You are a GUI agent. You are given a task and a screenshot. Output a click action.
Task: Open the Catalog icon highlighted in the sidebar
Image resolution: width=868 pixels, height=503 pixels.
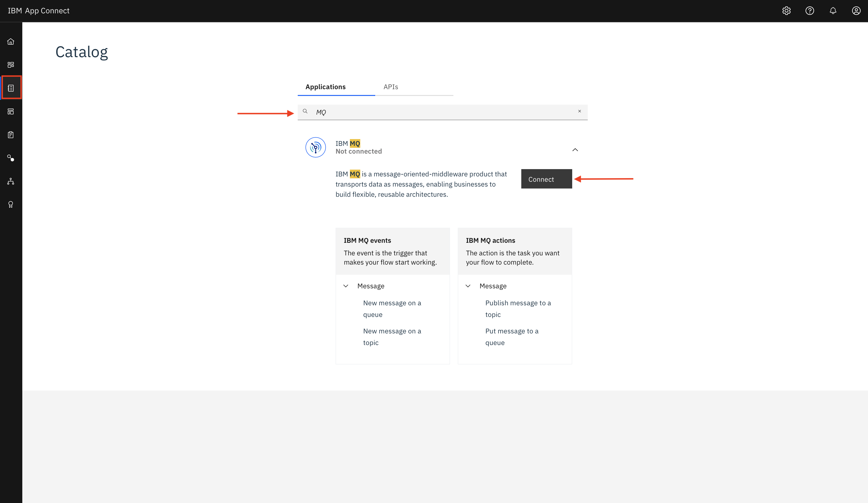coord(11,88)
